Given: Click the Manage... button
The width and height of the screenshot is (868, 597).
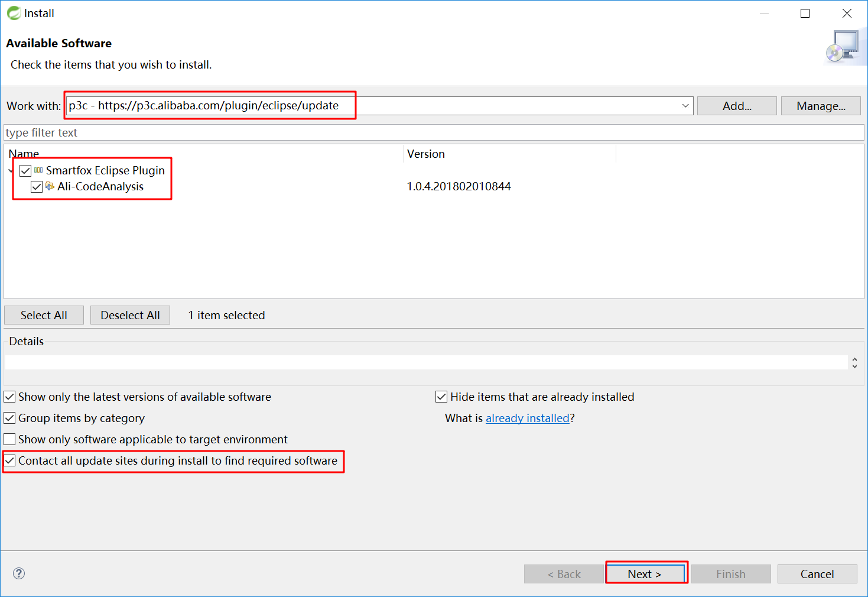Looking at the screenshot, I should pyautogui.click(x=821, y=106).
